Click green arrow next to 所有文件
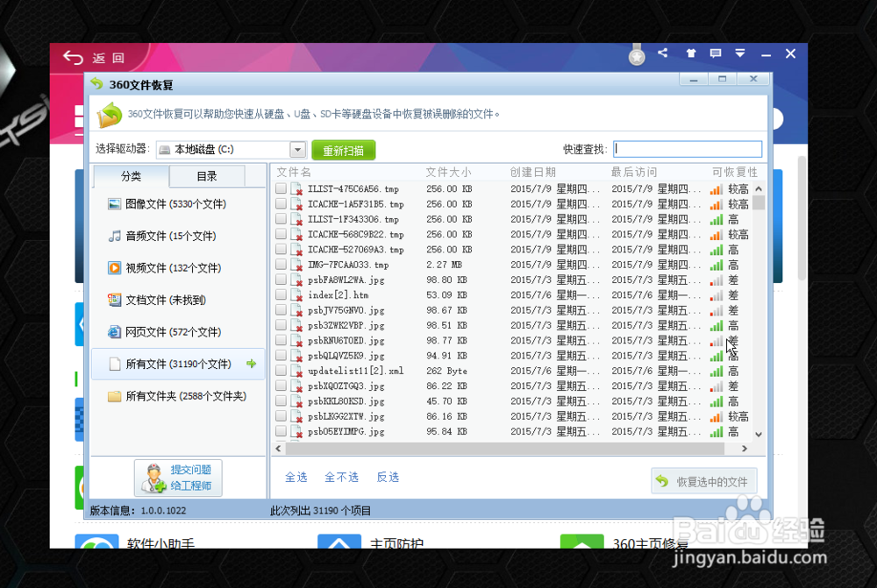Viewport: 877px width, 588px height. pyautogui.click(x=251, y=364)
